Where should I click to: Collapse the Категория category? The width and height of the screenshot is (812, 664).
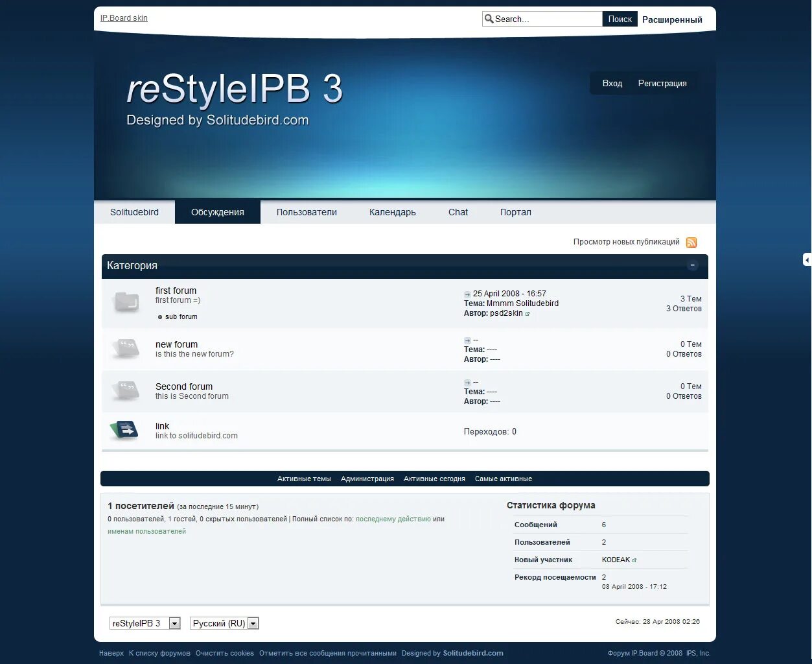click(x=693, y=265)
